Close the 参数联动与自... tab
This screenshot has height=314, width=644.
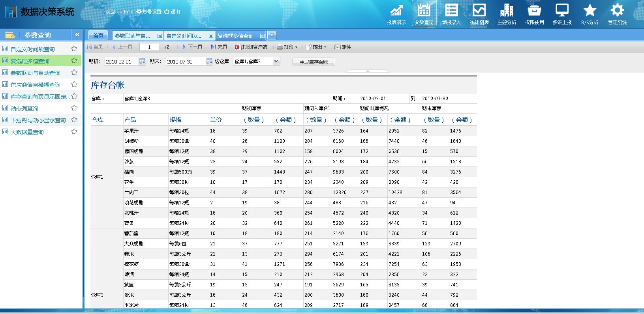coord(160,36)
